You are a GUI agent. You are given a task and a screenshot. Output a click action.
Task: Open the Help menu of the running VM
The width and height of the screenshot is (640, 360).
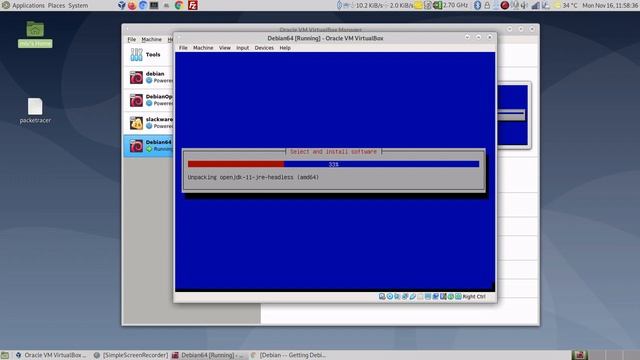tap(285, 48)
